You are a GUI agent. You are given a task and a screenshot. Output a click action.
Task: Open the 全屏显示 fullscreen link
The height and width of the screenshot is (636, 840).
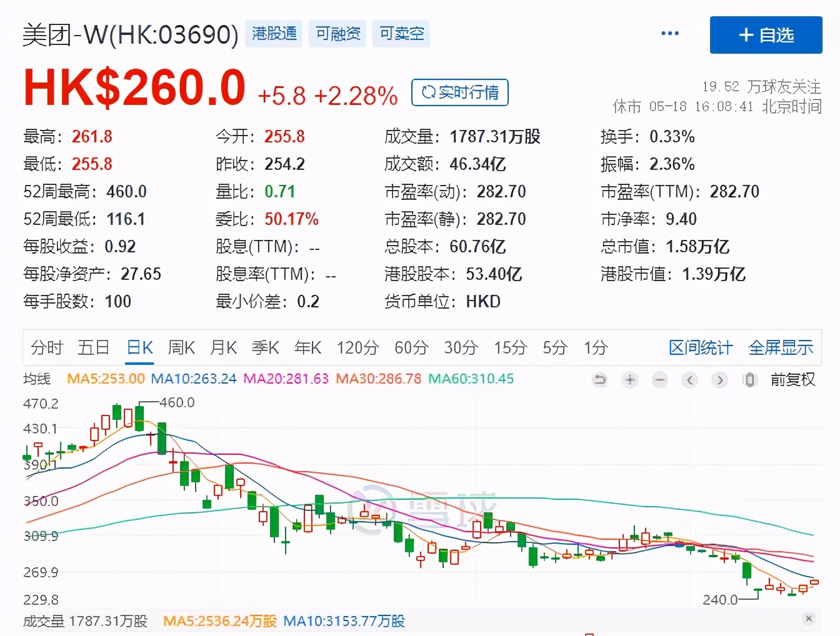click(x=781, y=347)
